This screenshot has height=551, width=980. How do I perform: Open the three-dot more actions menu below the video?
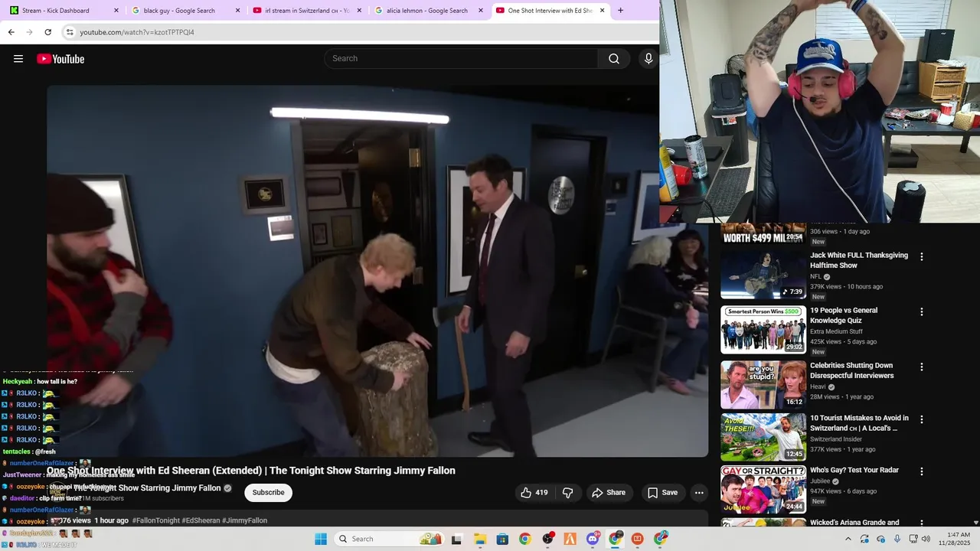pos(699,493)
